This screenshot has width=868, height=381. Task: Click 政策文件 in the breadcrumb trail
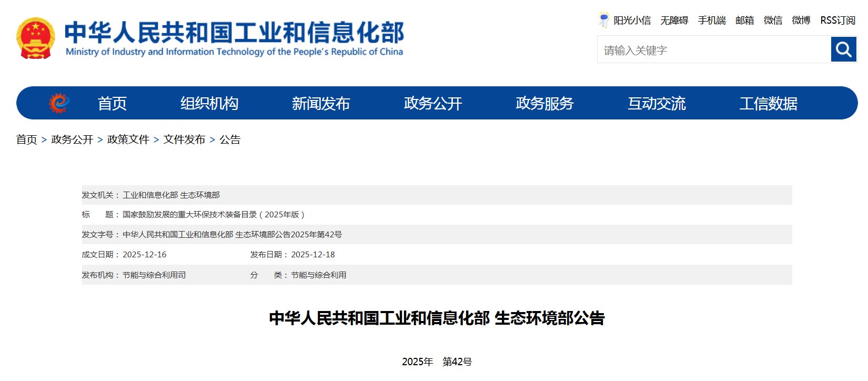pyautogui.click(x=128, y=139)
